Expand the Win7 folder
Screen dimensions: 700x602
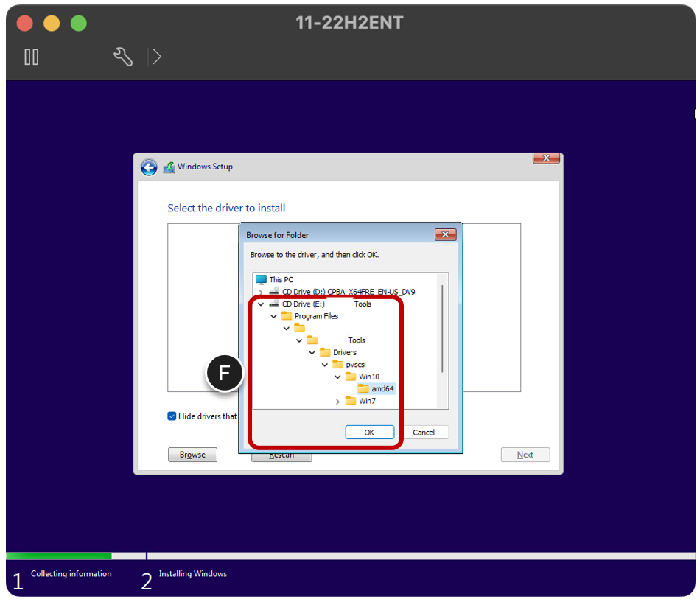[337, 401]
